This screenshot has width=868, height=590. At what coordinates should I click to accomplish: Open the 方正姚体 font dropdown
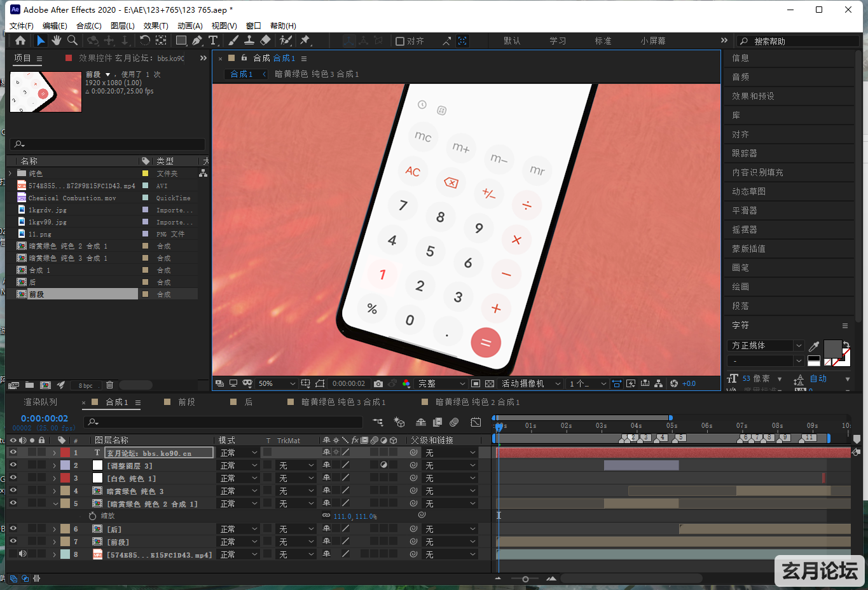766,345
